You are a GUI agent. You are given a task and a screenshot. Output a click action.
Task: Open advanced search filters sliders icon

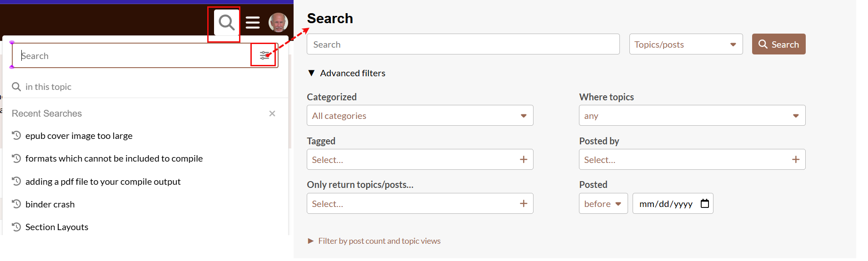point(264,55)
